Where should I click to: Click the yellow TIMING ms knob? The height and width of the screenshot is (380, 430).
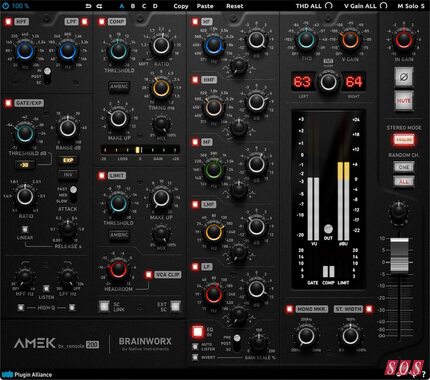[x=161, y=88]
